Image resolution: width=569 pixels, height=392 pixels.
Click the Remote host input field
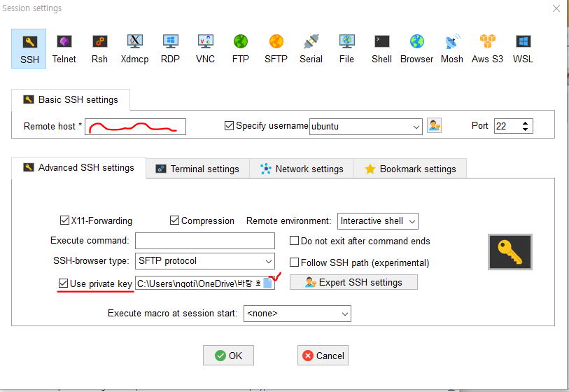pyautogui.click(x=135, y=127)
